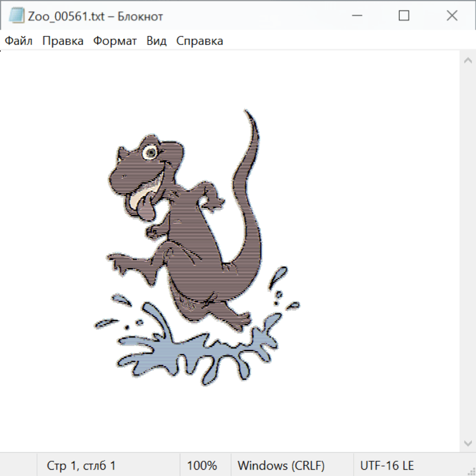Click the UTF-16 LE encoding field
Image resolution: width=476 pixels, height=476 pixels.
[387, 465]
